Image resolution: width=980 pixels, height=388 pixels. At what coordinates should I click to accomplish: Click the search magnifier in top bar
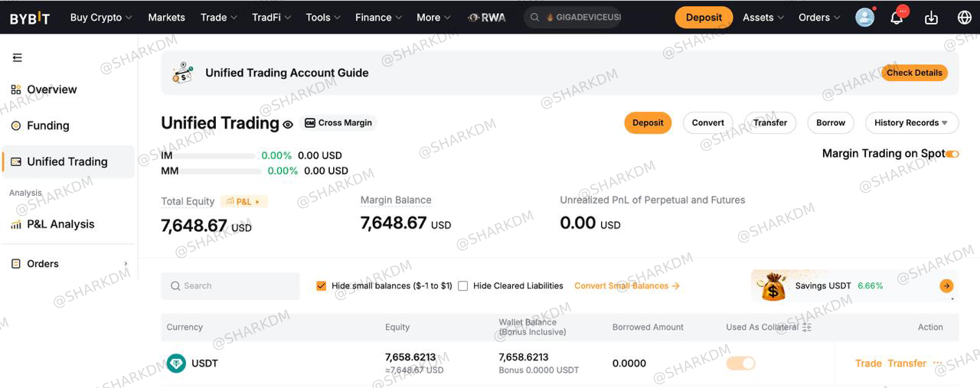(x=534, y=18)
